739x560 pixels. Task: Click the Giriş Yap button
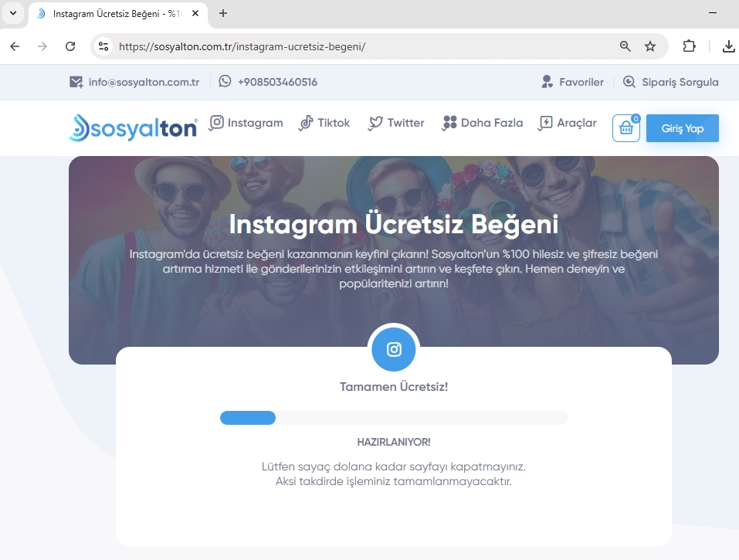(682, 128)
